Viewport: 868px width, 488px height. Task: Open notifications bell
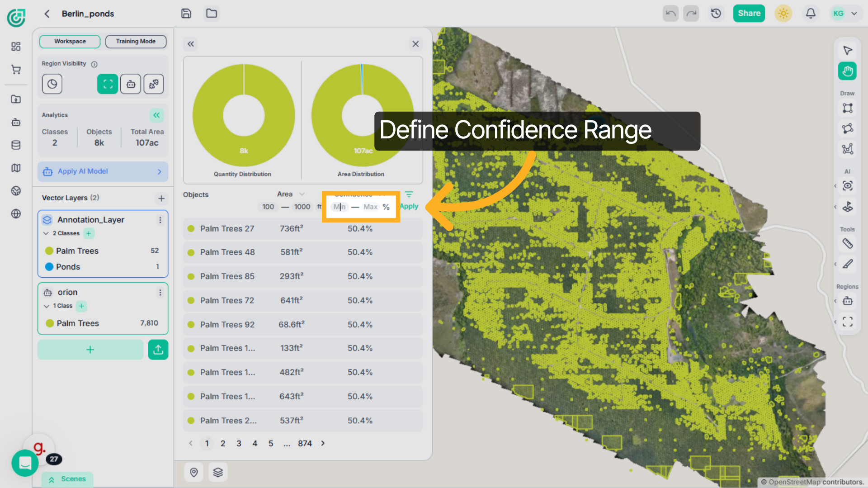[x=811, y=14]
